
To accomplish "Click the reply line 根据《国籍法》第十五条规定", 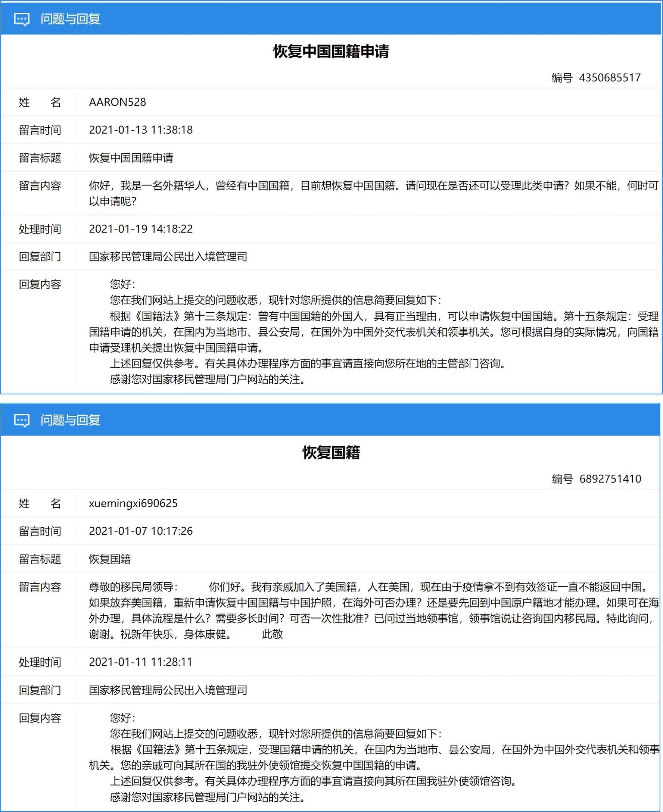I will tap(374, 758).
